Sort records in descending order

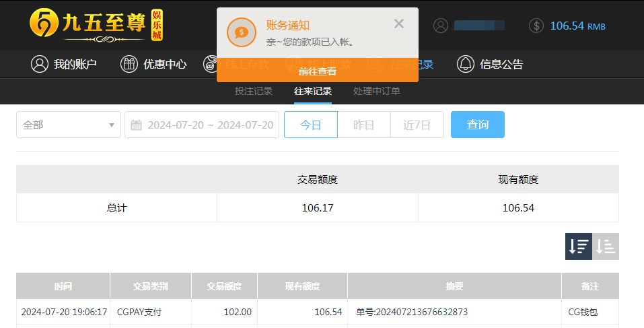coord(578,247)
